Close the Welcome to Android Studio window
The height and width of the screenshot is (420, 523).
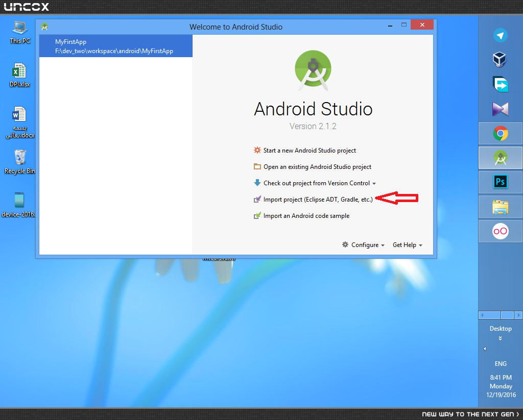[x=422, y=24]
